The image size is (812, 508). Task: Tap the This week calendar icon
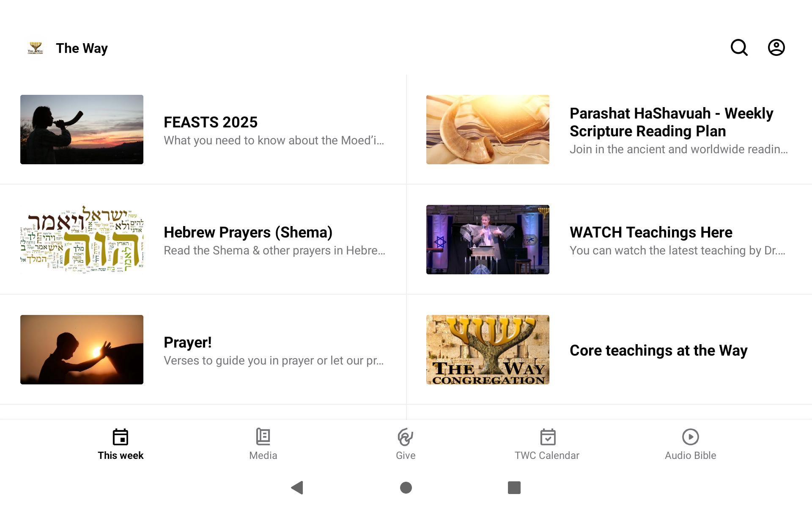121,437
